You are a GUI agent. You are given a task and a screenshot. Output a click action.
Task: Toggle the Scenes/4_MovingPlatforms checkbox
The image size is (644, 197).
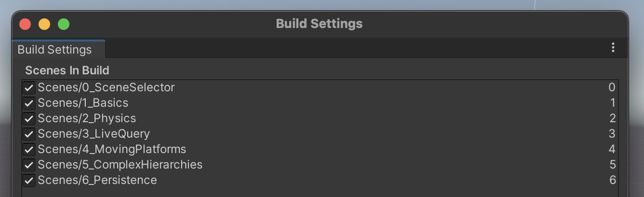click(x=29, y=149)
